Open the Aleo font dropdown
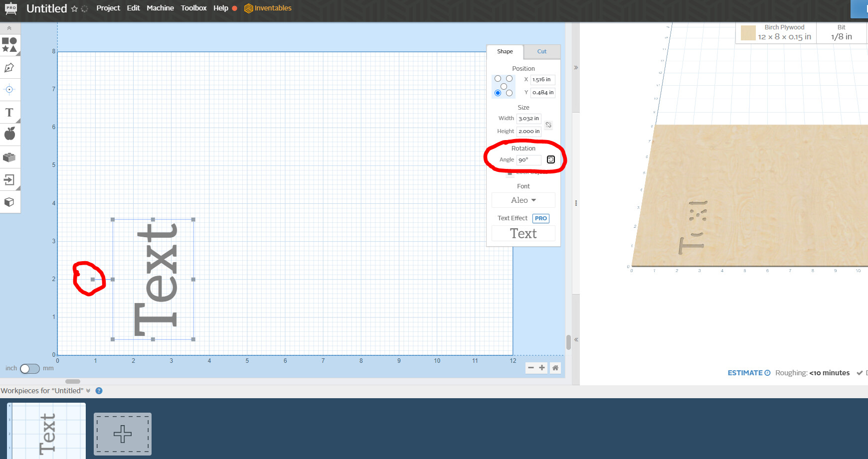The height and width of the screenshot is (459, 868). pos(523,200)
